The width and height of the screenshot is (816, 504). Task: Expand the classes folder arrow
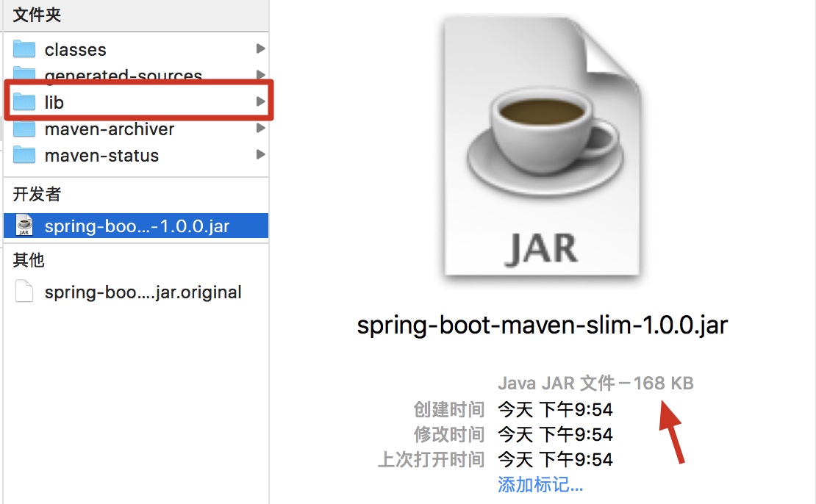pyautogui.click(x=260, y=49)
